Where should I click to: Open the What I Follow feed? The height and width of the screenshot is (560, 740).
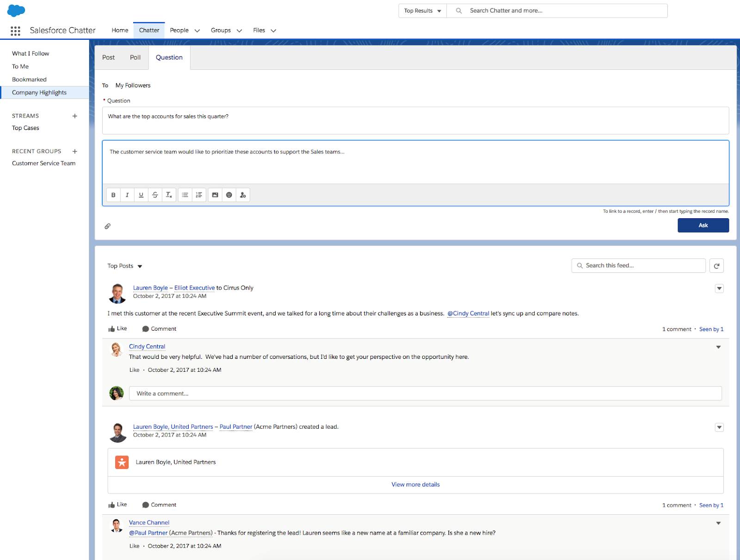(x=31, y=54)
